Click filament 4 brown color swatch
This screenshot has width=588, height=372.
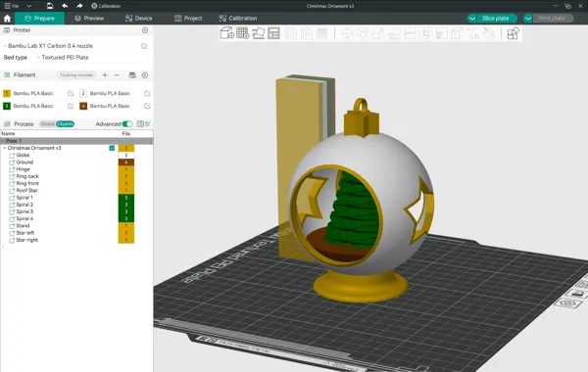pos(83,106)
